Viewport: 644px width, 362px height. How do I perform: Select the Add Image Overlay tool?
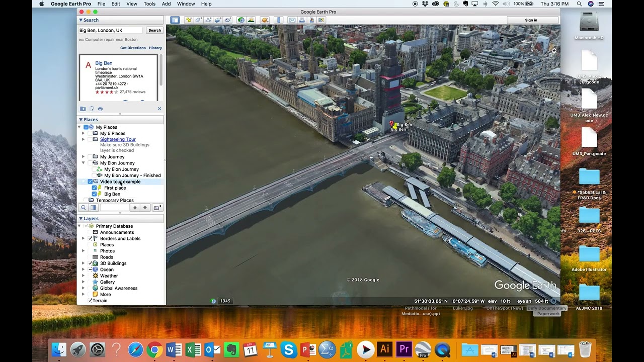218,20
